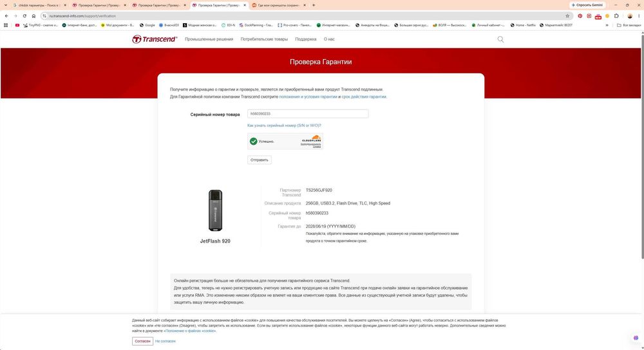Open the Google bookmark
This screenshot has width=644, height=350.
[147, 25]
